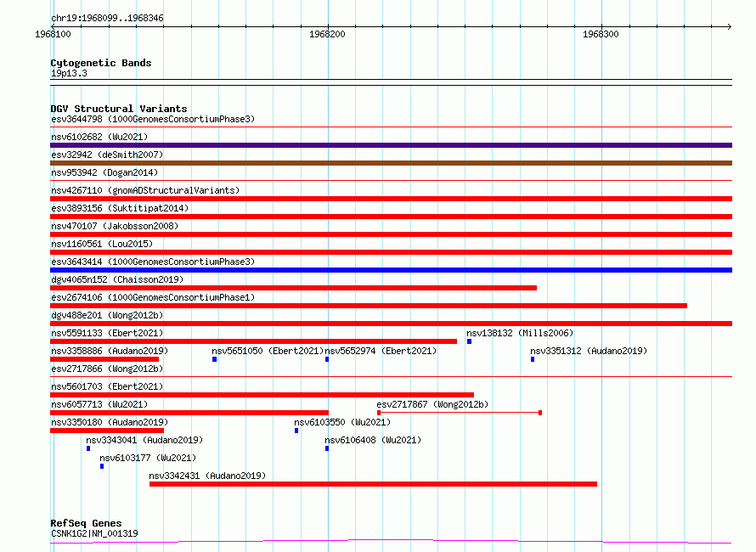Click the red bar of nsv3358886 (Audano2019)
756x552 pixels.
(x=104, y=359)
